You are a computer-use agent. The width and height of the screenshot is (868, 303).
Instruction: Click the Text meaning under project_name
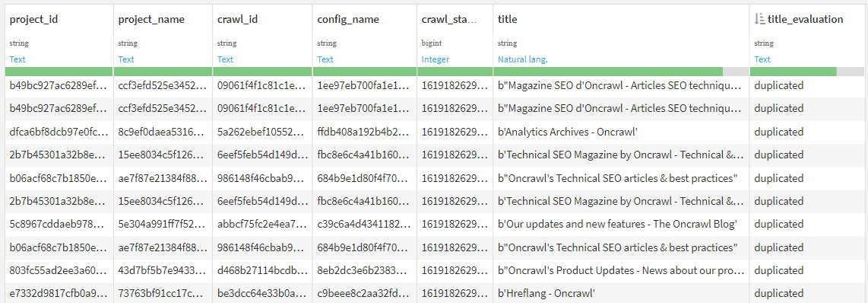coord(125,59)
